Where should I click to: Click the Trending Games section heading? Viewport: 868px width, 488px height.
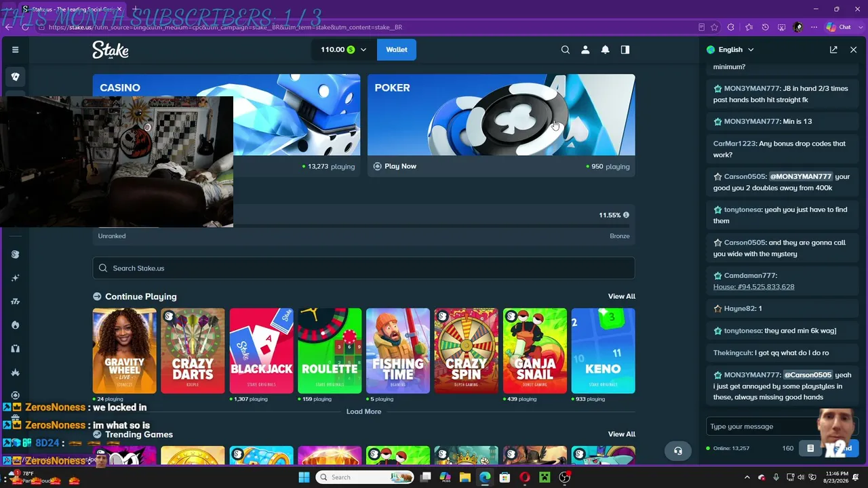[139, 434]
